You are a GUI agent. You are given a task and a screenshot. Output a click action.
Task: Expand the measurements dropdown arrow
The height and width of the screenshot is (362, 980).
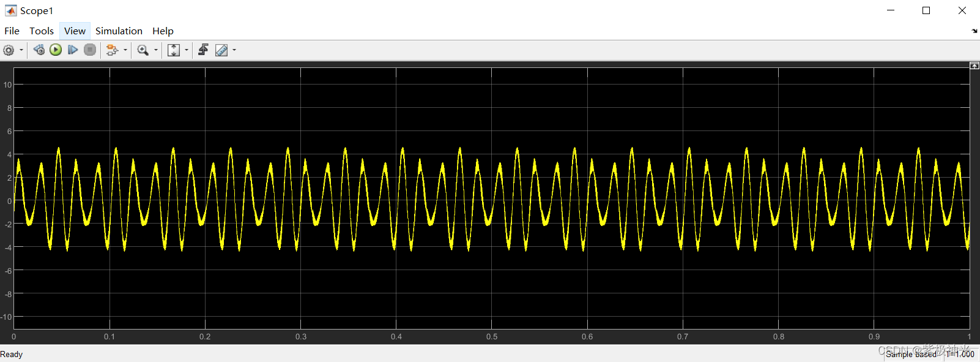[x=234, y=50]
